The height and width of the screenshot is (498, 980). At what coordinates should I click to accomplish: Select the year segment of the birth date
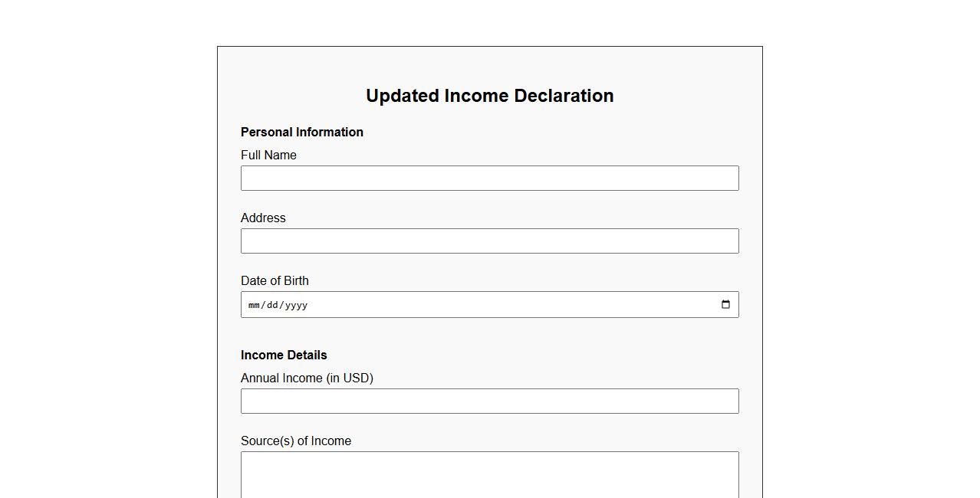click(295, 305)
